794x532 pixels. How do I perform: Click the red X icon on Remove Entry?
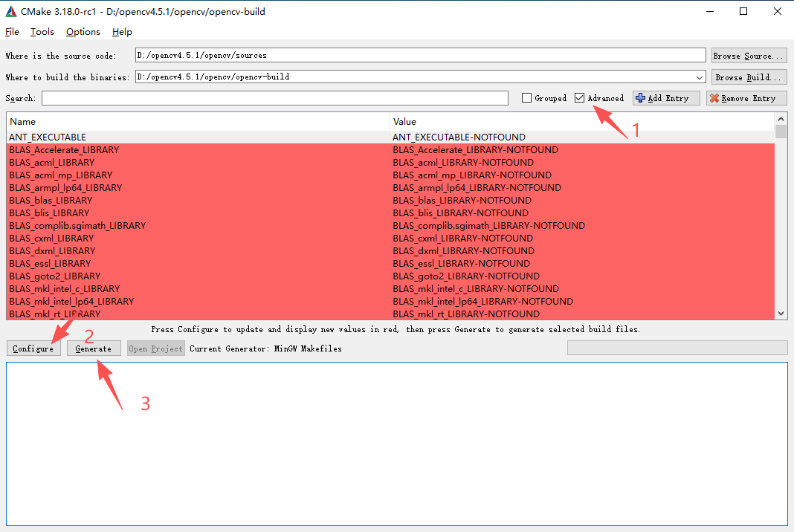coord(714,98)
